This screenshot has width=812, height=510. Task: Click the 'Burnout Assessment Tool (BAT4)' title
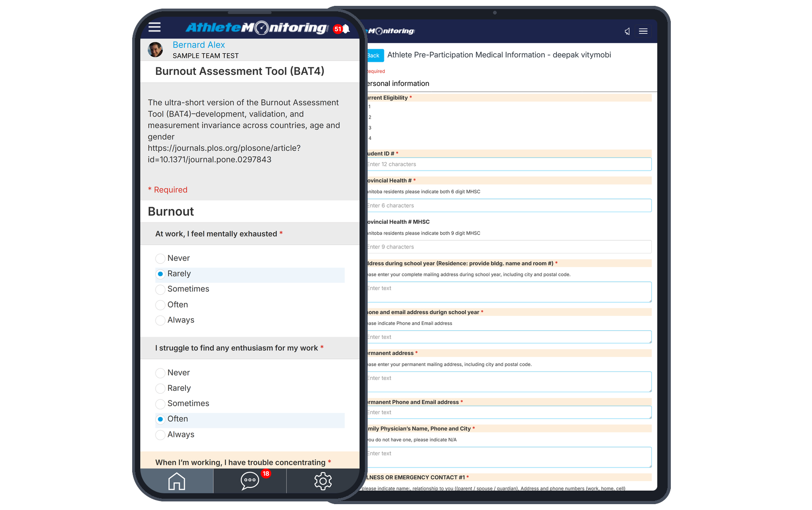(x=240, y=71)
